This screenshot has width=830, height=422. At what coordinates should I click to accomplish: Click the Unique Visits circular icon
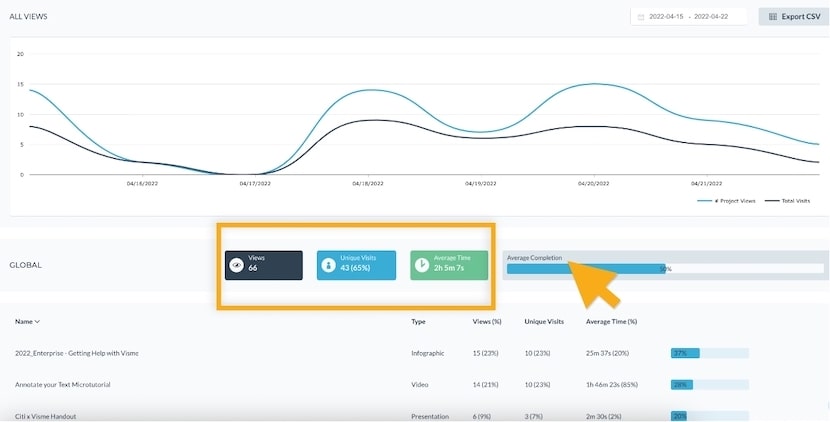329,265
